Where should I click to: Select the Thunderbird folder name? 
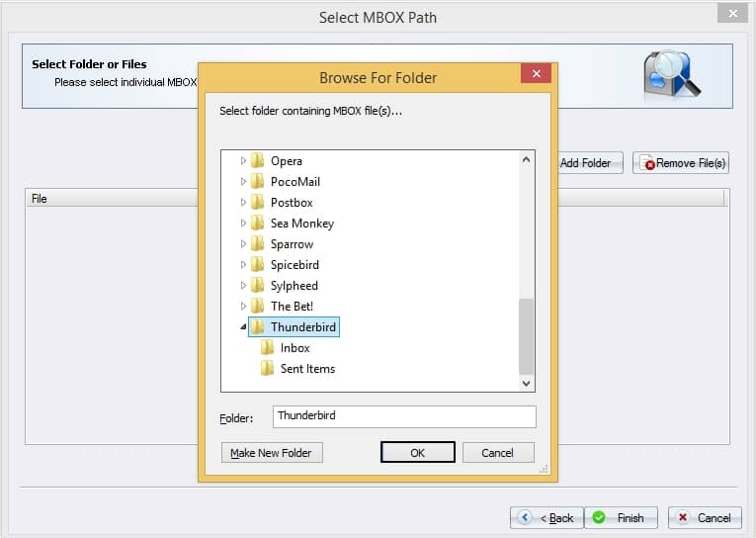click(303, 326)
